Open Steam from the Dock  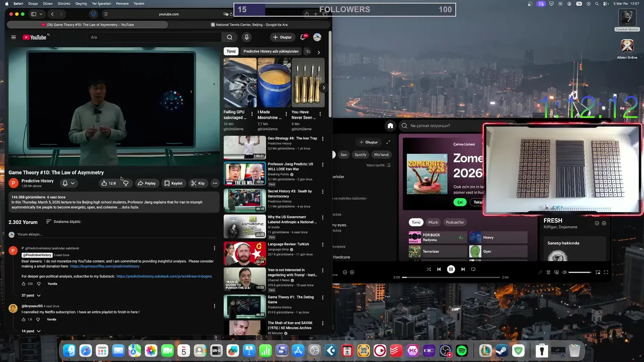(x=502, y=350)
